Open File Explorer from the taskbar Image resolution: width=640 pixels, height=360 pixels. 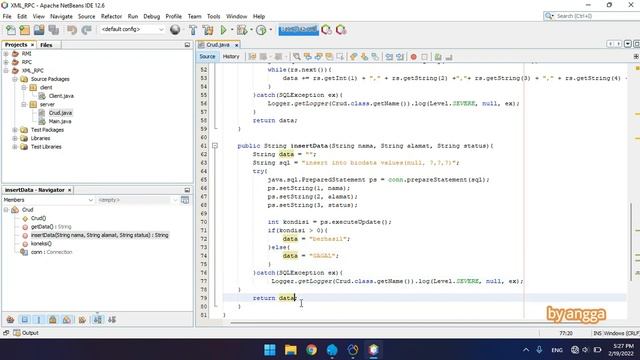(x=291, y=350)
